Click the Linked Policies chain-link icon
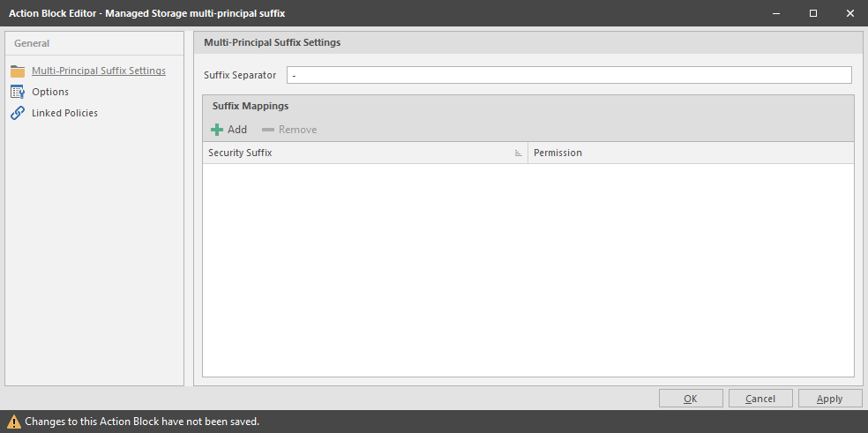 18,113
